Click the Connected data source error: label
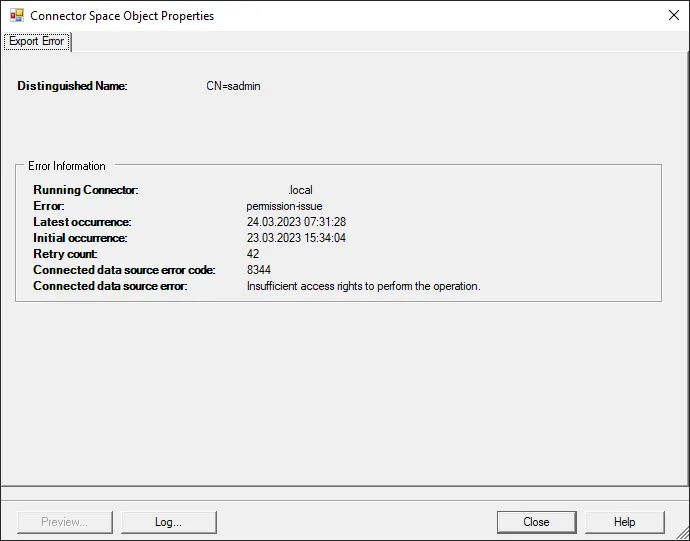The height and width of the screenshot is (541, 690). pos(110,286)
